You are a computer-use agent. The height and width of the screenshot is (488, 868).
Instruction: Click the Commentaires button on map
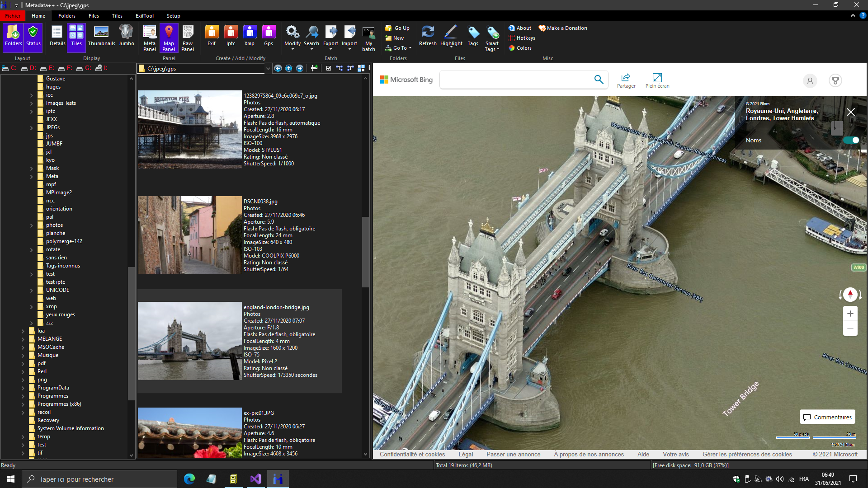[828, 417]
